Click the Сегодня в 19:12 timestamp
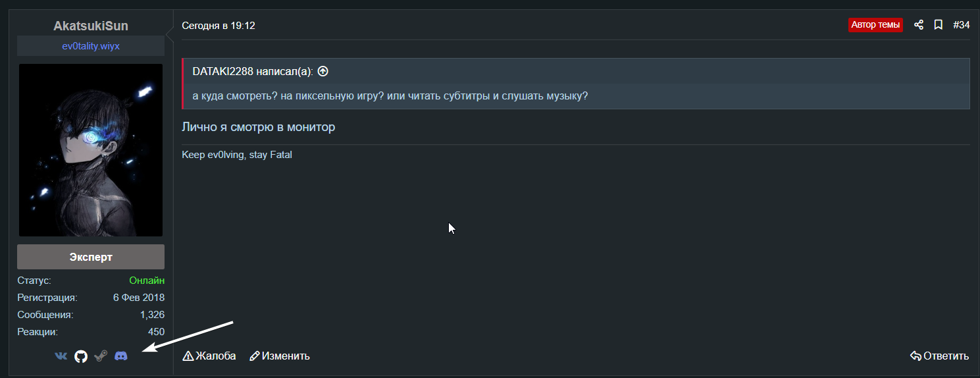This screenshot has height=378, width=980. [219, 26]
